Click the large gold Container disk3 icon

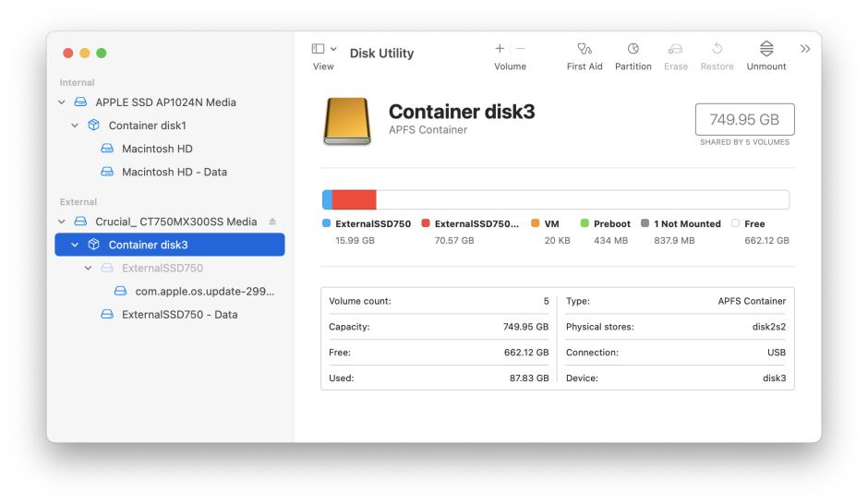coord(347,121)
